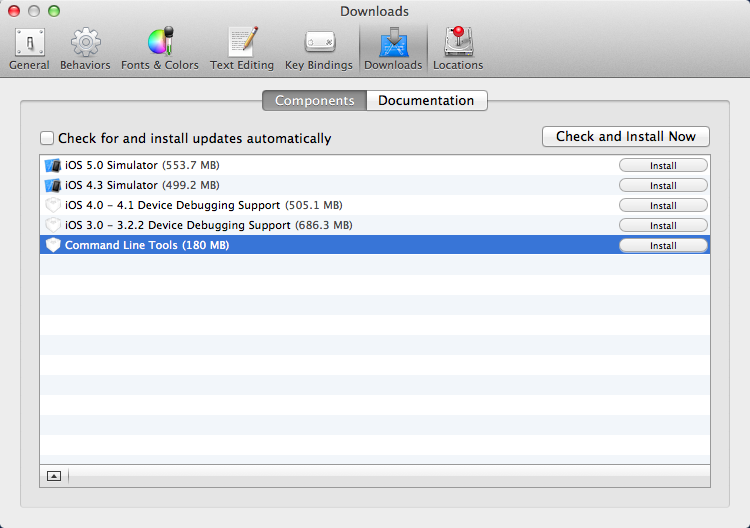Select iOS 3.0 – 3.2.2 Device Debugging Support text

(209, 225)
